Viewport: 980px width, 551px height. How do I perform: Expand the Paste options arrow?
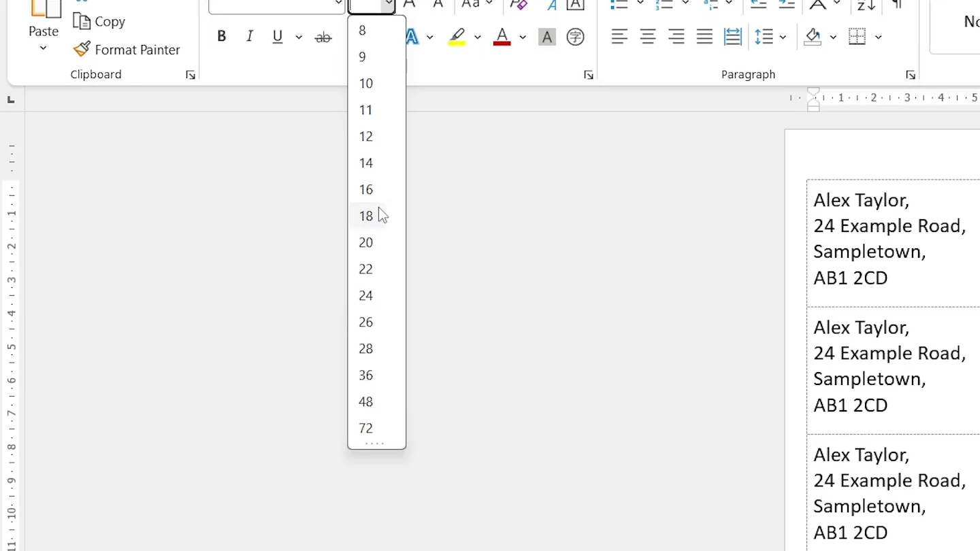pyautogui.click(x=43, y=48)
